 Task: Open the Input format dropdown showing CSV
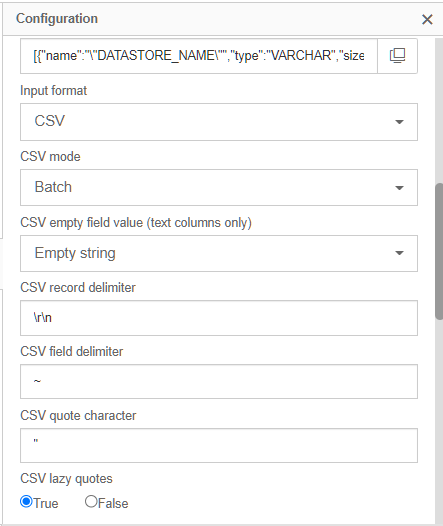[219, 122]
